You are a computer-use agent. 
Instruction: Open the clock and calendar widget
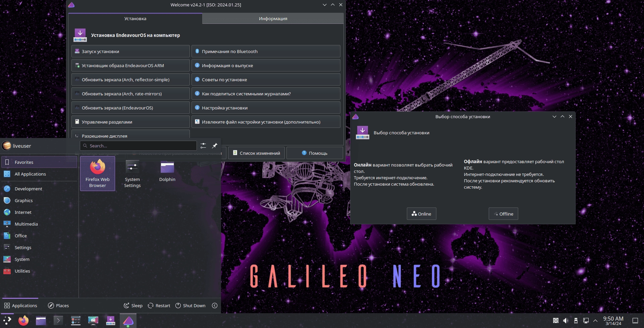pyautogui.click(x=613, y=321)
